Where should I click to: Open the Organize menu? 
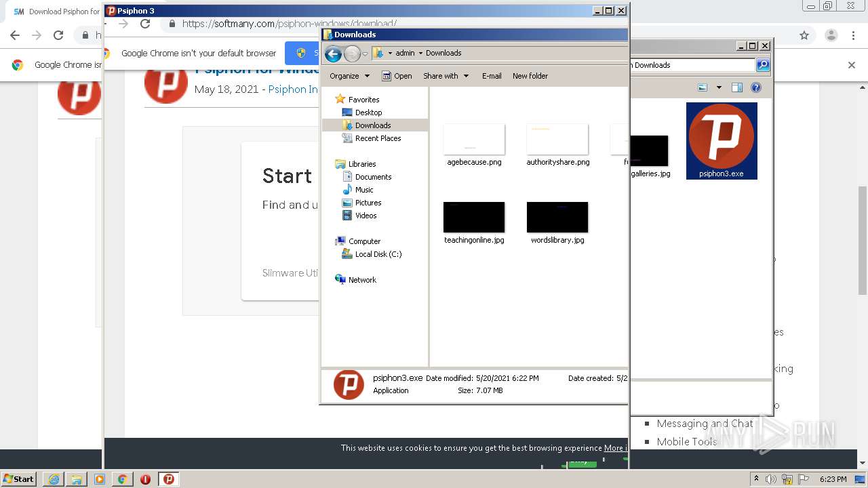pos(349,76)
